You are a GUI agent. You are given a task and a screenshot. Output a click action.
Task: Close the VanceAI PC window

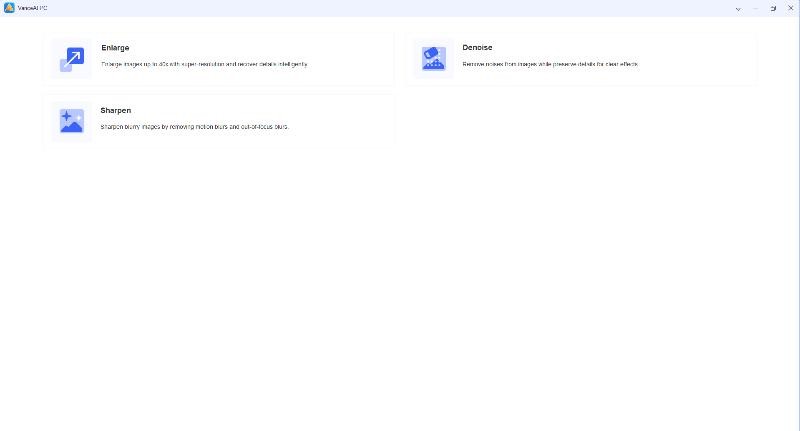tap(791, 8)
